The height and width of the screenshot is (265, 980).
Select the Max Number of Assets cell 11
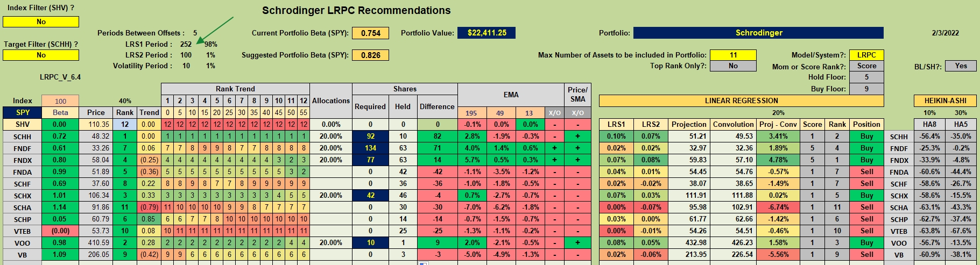(x=733, y=55)
